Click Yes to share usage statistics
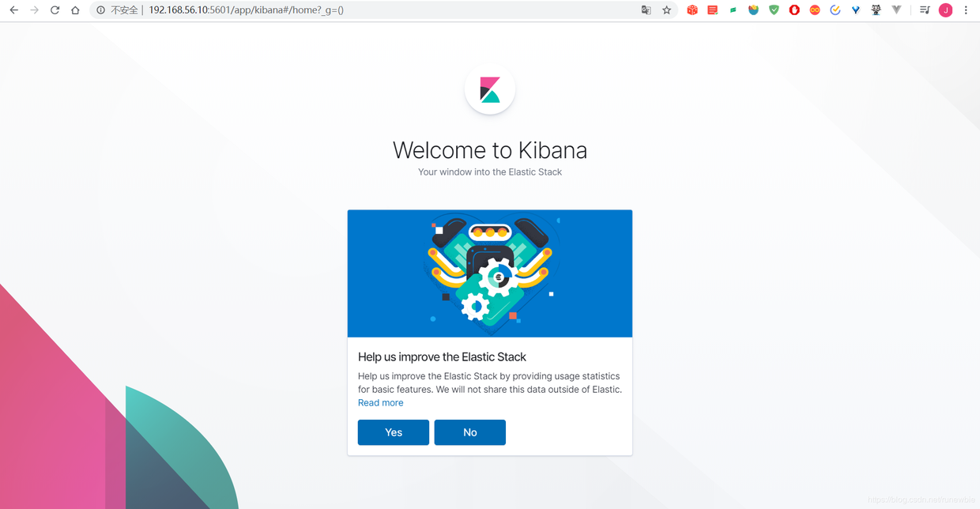Screen dimensions: 980x509 (x=394, y=432)
